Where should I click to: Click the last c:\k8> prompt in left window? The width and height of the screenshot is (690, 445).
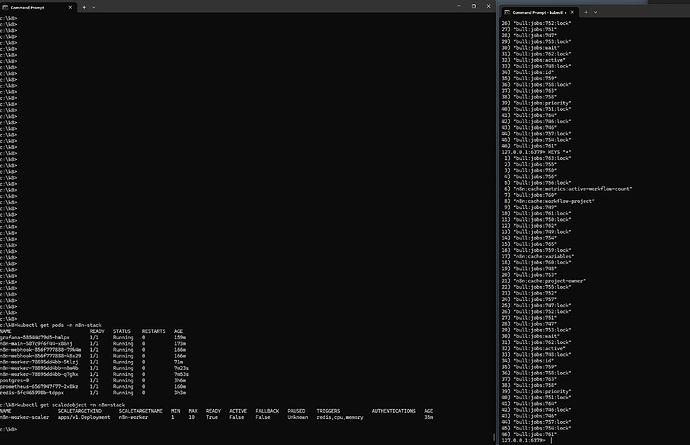[x=8, y=429]
